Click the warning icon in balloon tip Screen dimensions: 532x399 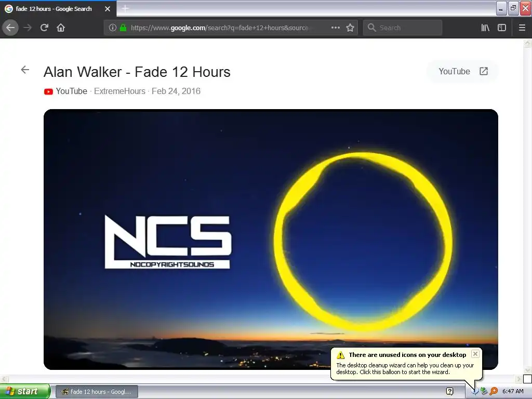[340, 355]
